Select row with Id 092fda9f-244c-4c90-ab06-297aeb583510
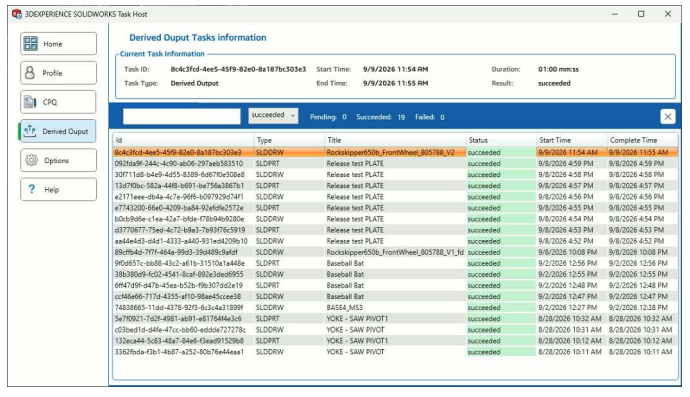 395,163
